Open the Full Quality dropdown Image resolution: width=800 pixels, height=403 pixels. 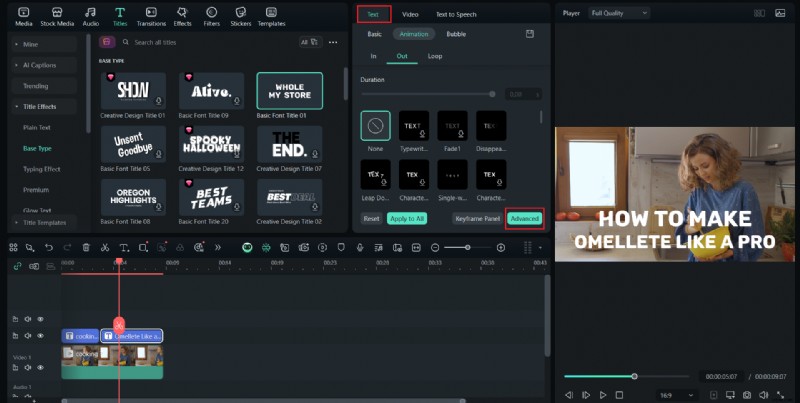pyautogui.click(x=619, y=13)
